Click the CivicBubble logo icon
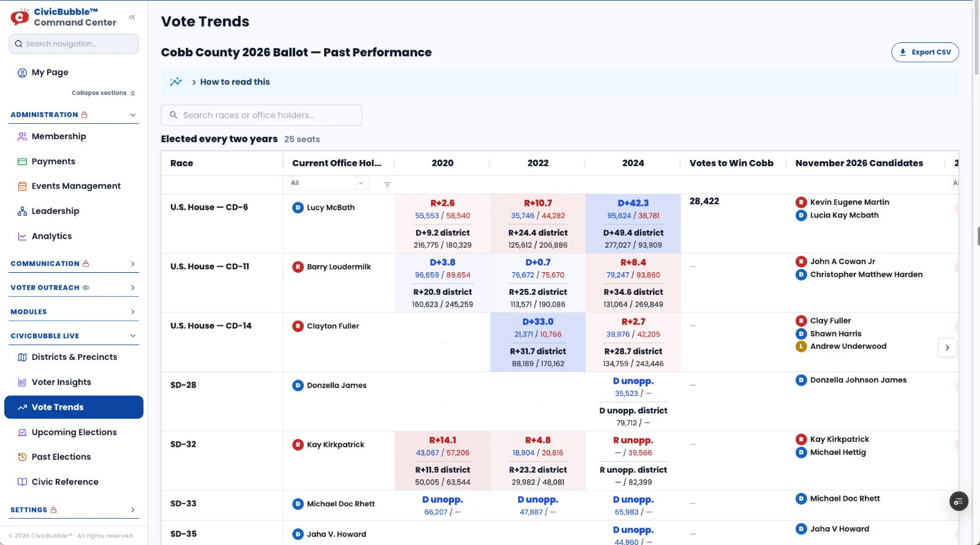 (x=20, y=17)
